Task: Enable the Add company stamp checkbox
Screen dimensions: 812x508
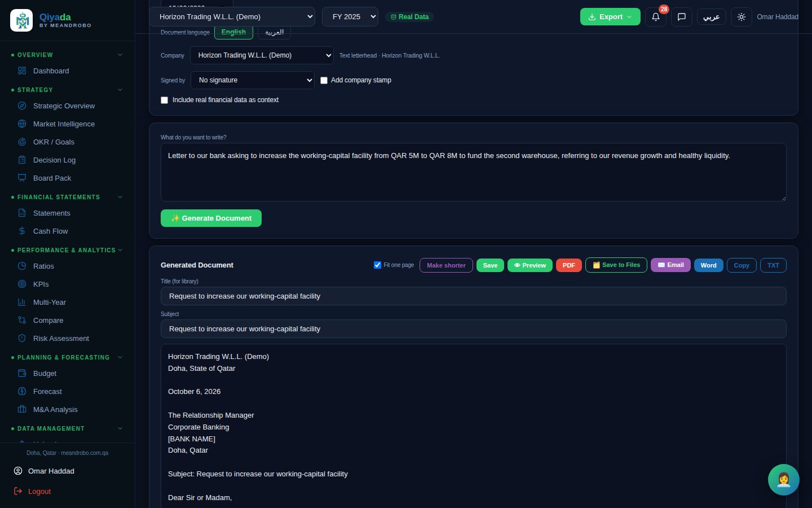Action: (x=324, y=80)
